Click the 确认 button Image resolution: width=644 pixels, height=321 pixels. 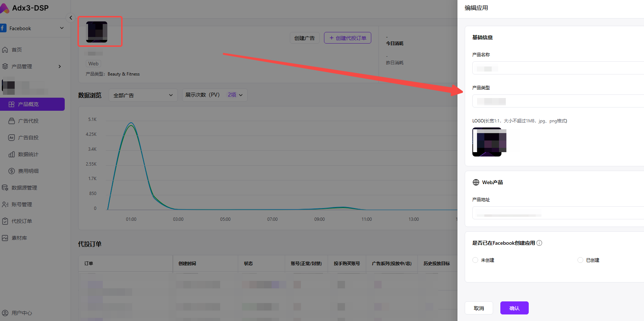coord(514,308)
